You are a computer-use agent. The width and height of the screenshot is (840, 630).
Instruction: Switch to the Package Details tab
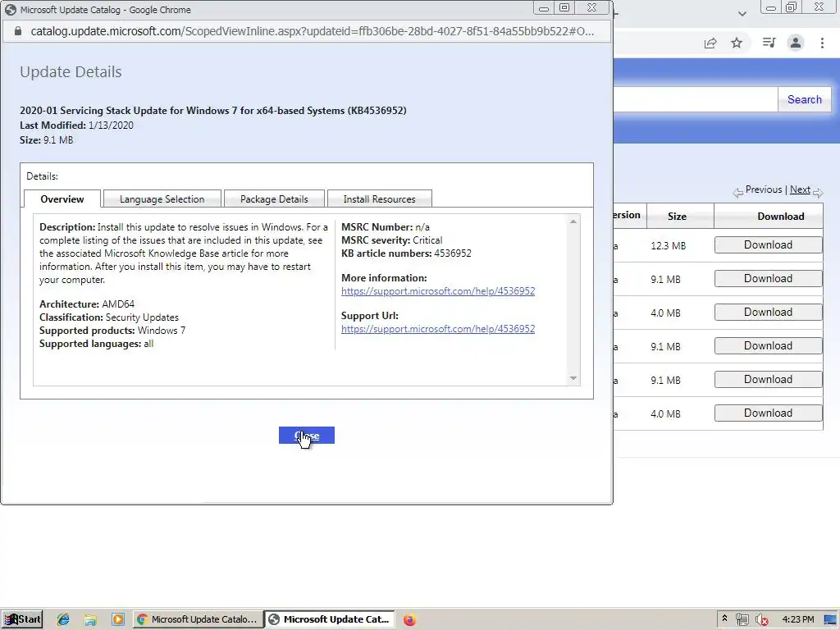(x=274, y=199)
